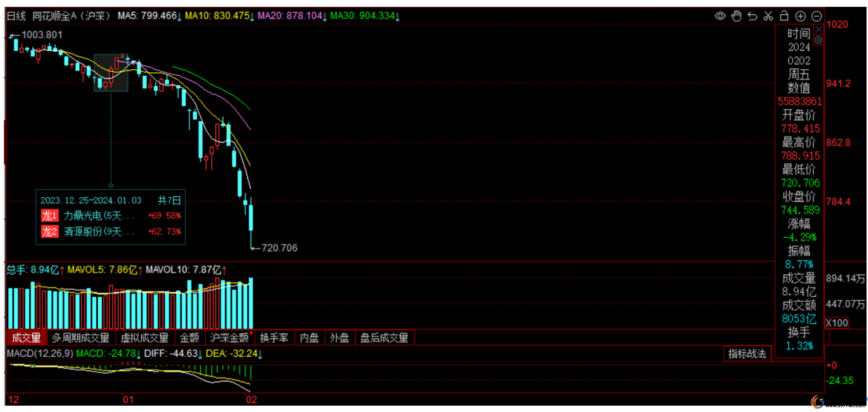The width and height of the screenshot is (868, 412).
Task: Zoom out with the minus circle icon
Action: tap(817, 16)
